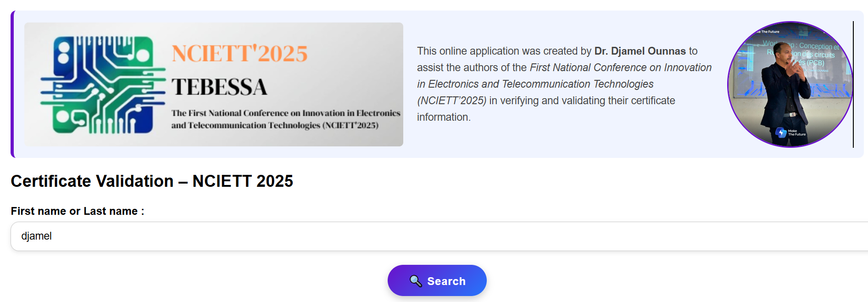868x302 pixels.
Task: Click the PCB workshop slide text in photo
Action: click(814, 54)
